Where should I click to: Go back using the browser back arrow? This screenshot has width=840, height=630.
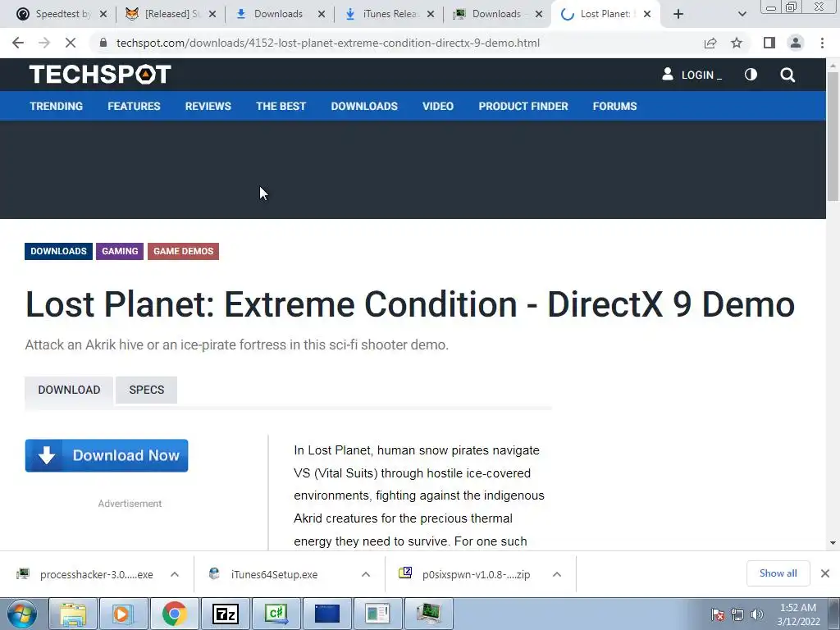point(18,43)
